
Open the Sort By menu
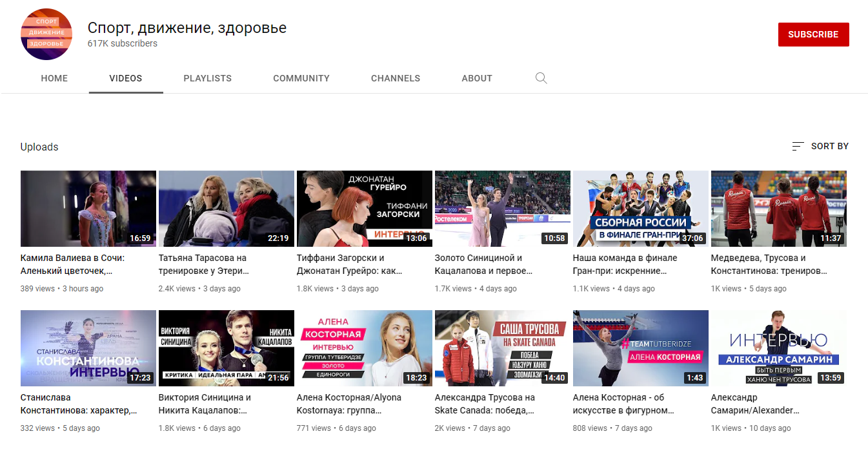[820, 147]
